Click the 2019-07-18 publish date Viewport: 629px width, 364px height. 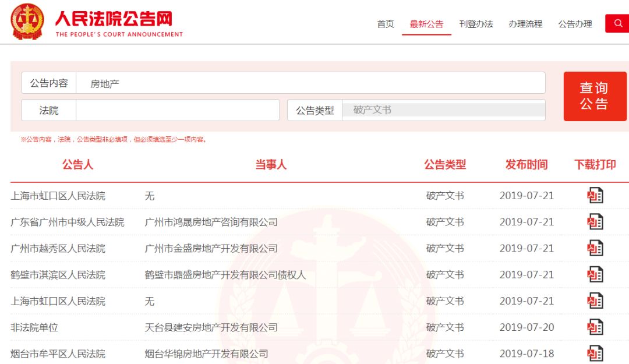pos(526,354)
